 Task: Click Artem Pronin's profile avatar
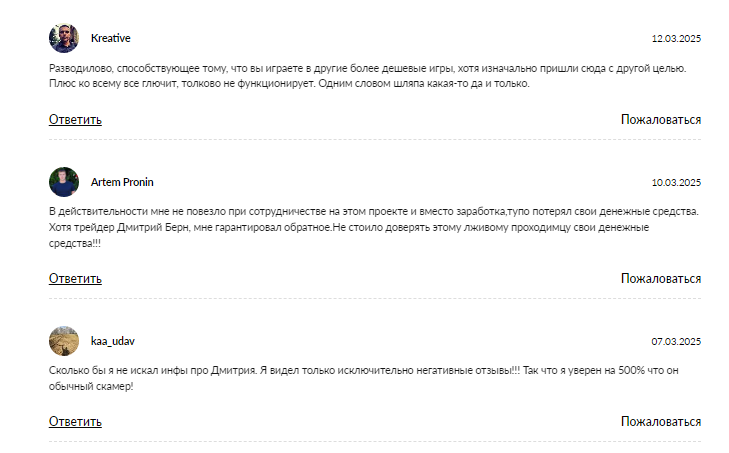click(x=64, y=182)
